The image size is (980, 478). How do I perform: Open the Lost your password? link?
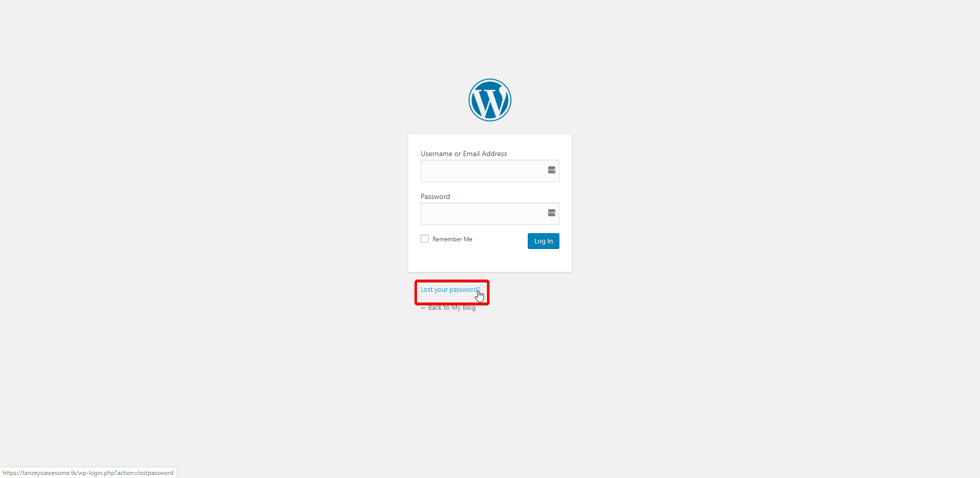point(450,290)
